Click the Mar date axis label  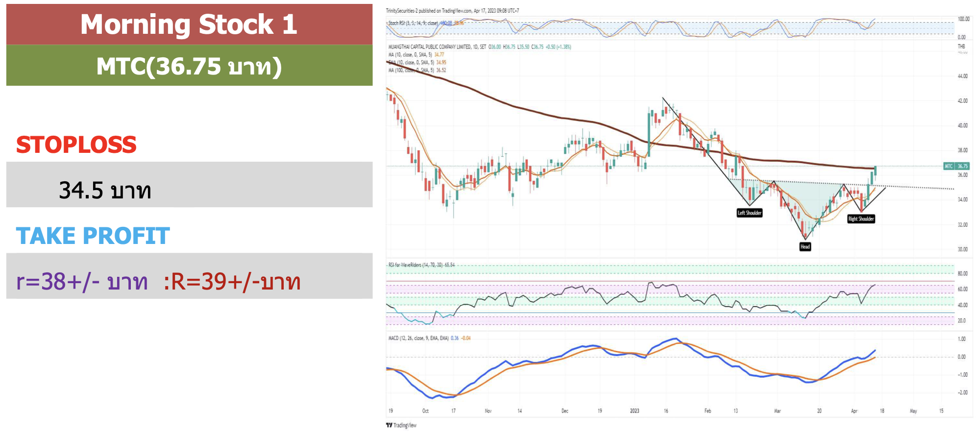coord(777,411)
